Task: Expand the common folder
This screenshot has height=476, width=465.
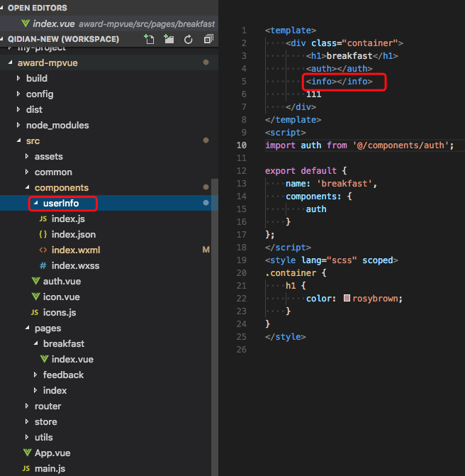Action: point(27,172)
